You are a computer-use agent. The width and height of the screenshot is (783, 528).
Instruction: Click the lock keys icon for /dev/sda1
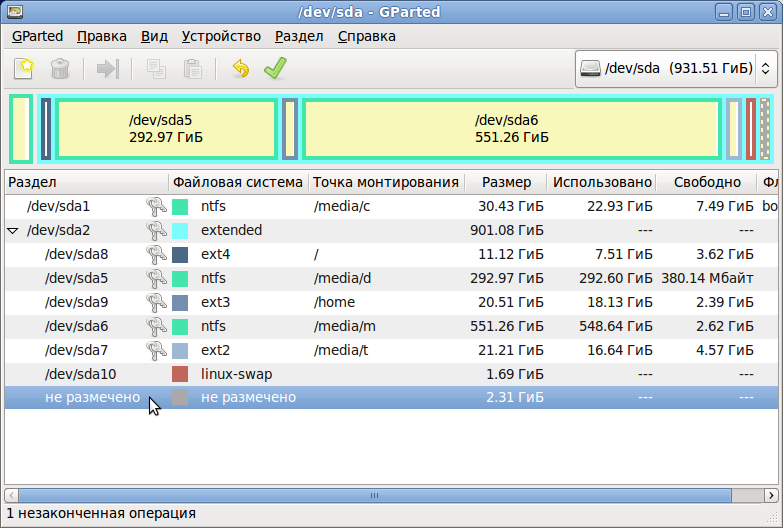[156, 206]
